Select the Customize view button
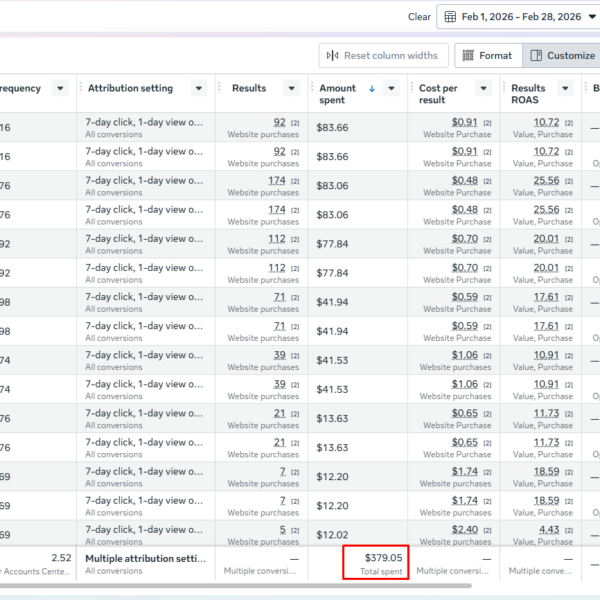 (562, 56)
